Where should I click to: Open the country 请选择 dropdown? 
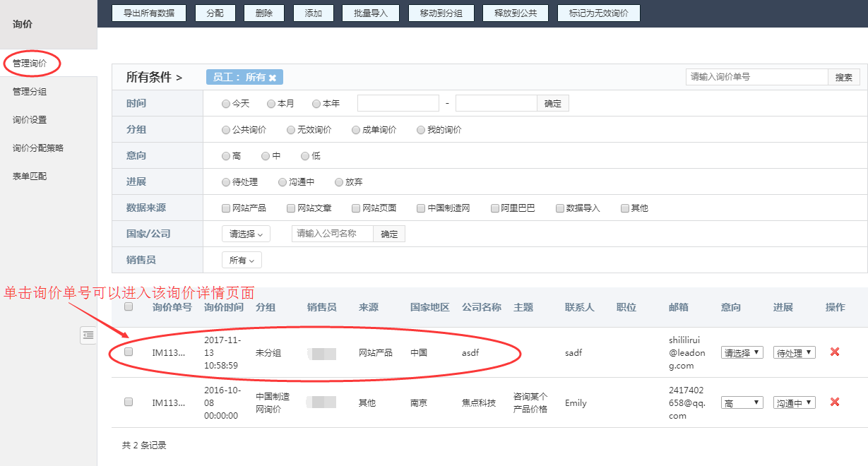tap(246, 233)
